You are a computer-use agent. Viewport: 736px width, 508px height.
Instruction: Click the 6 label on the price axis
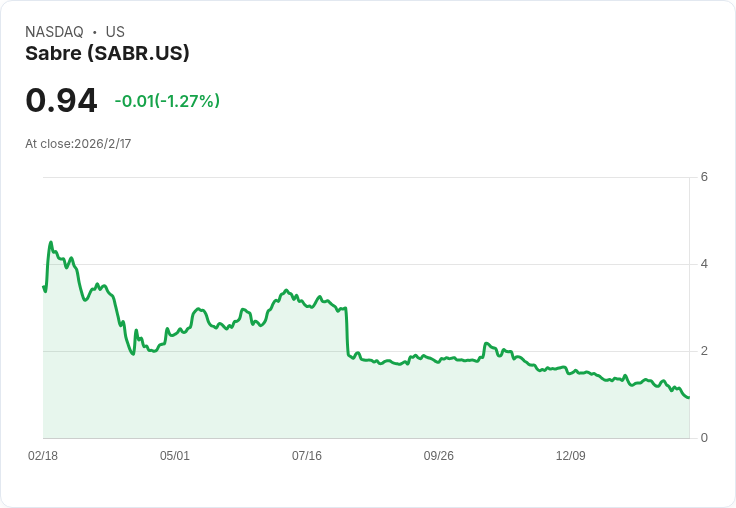tap(704, 177)
